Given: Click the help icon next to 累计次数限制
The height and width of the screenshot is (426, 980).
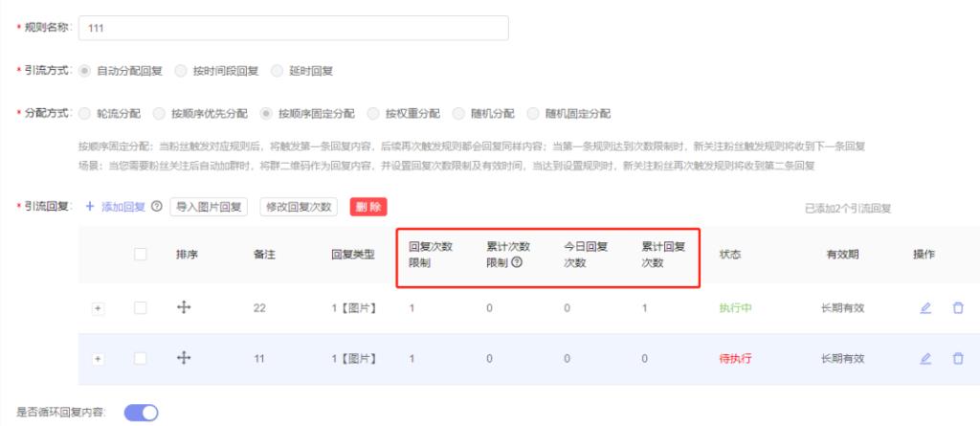Looking at the screenshot, I should [x=517, y=262].
